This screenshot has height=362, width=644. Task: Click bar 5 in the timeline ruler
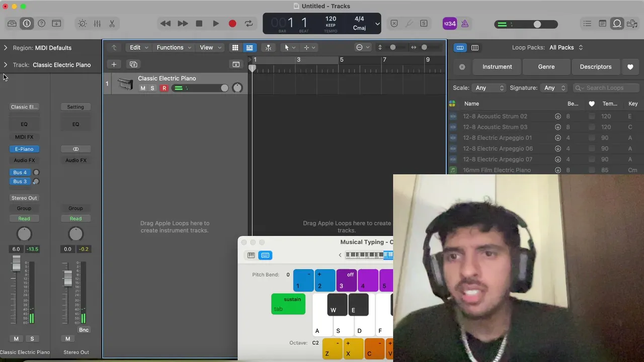(x=342, y=60)
